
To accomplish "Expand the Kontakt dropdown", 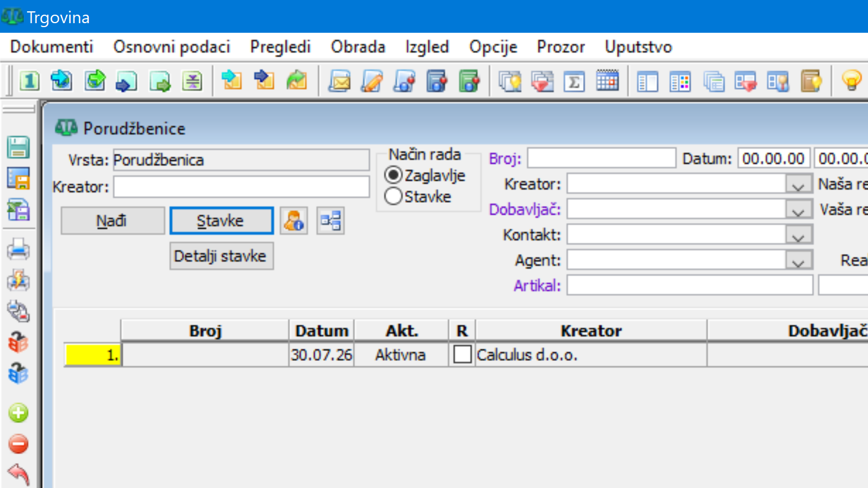I will [798, 235].
